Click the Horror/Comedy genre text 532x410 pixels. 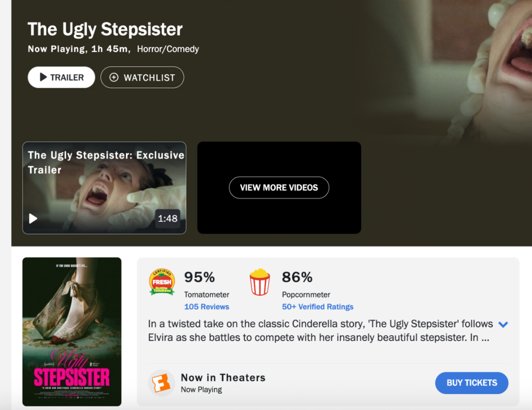pyautogui.click(x=168, y=49)
